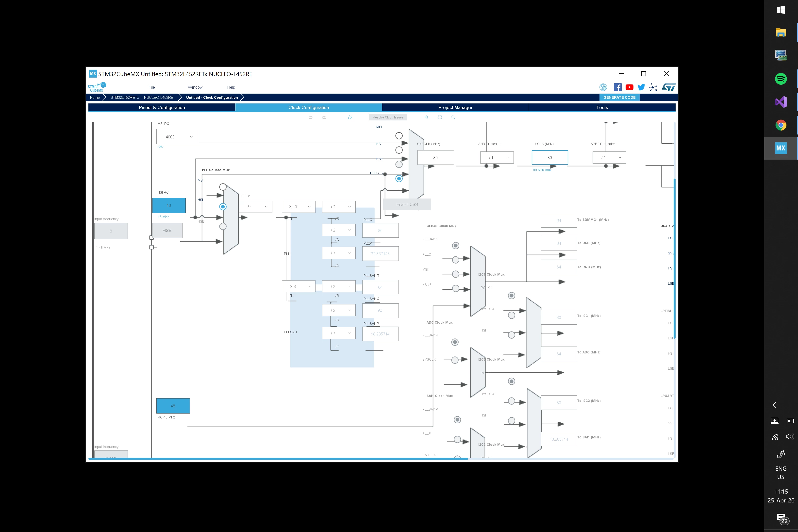Select PLLSAI1R radio in ADC Clock Mux

click(455, 342)
